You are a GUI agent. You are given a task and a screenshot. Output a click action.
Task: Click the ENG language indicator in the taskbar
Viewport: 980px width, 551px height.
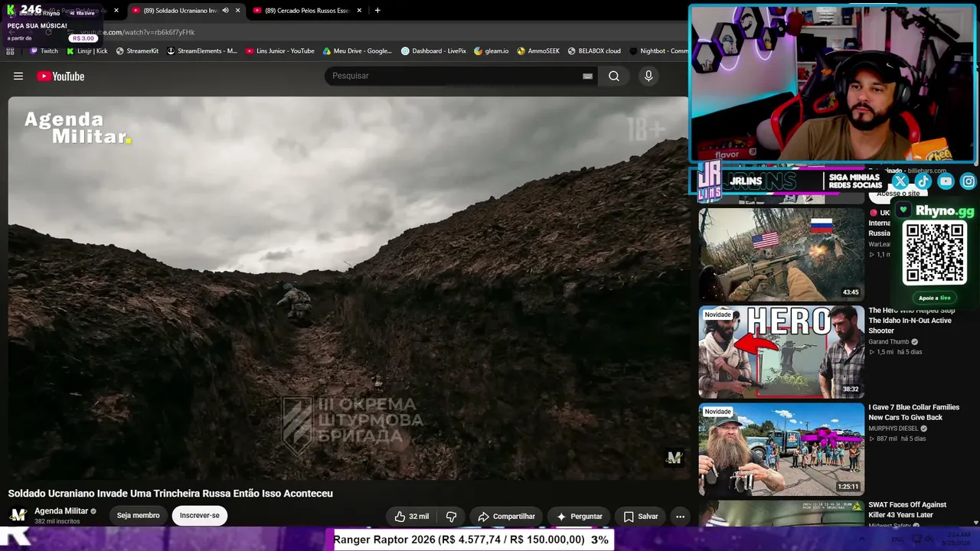(x=897, y=539)
